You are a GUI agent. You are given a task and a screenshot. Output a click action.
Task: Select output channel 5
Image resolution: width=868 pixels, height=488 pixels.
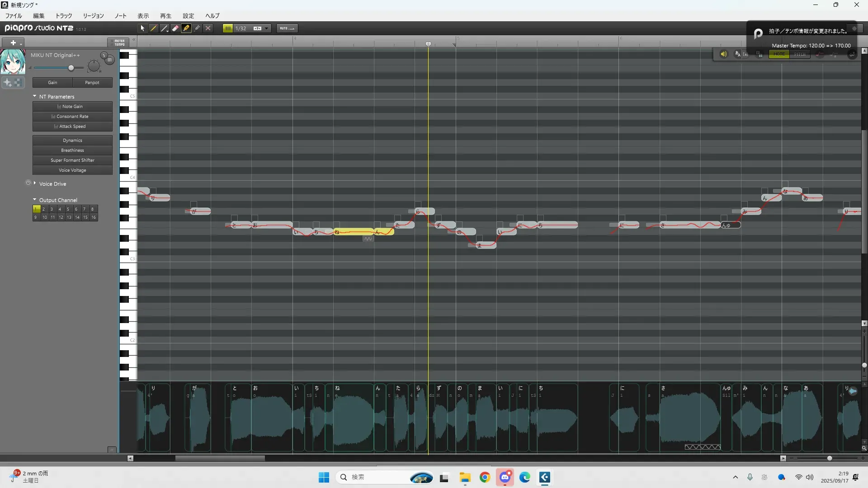(68, 209)
